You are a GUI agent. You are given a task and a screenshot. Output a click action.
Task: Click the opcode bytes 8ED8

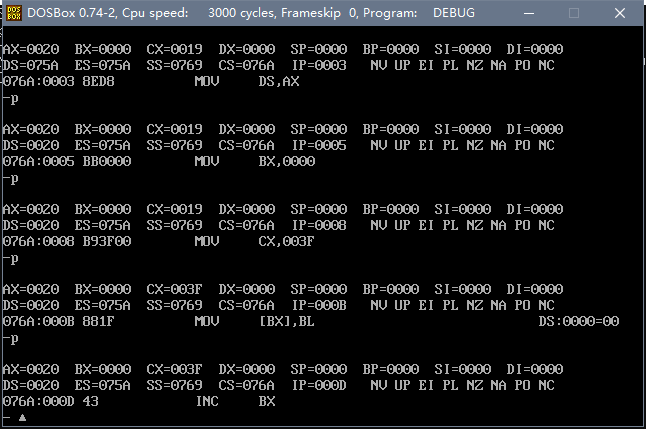(98, 81)
